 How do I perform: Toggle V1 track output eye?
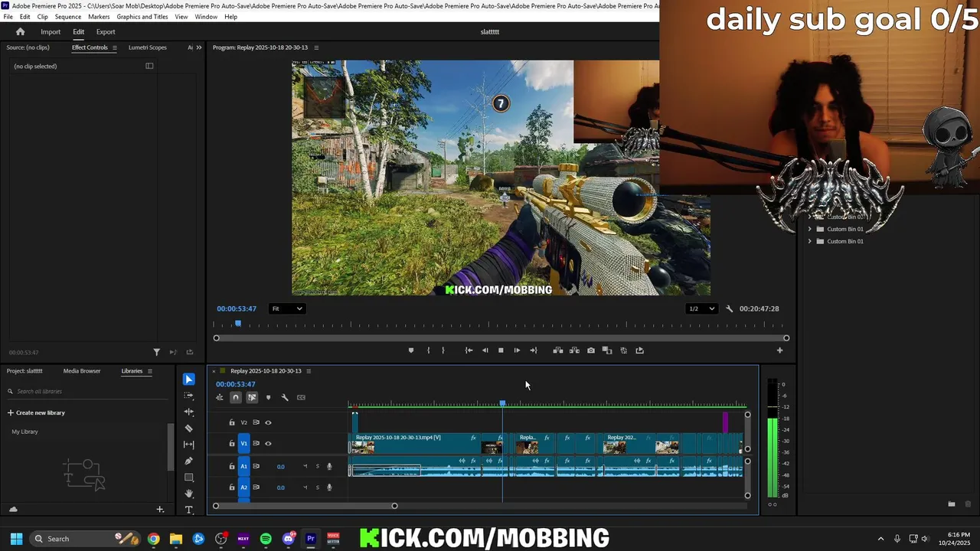[x=268, y=443]
